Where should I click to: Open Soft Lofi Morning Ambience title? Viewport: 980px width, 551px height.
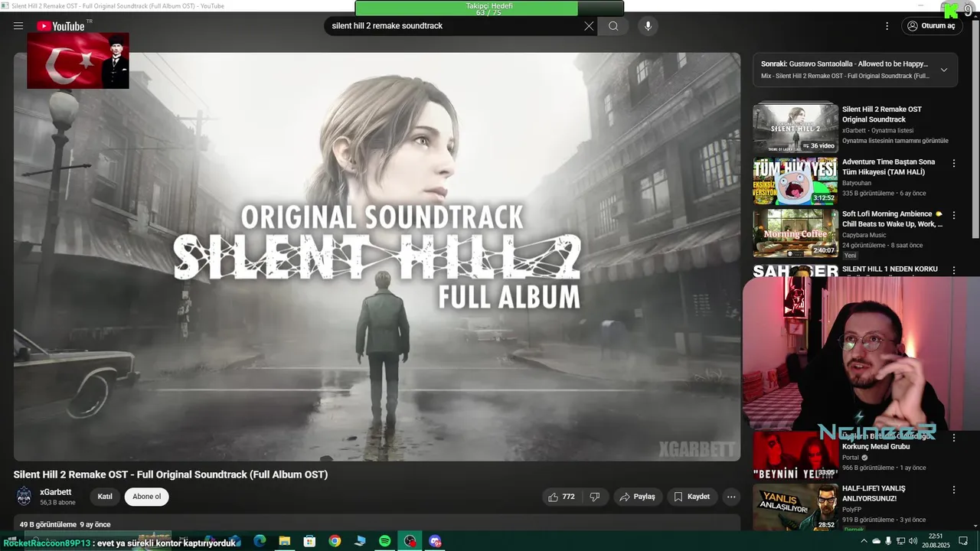892,219
